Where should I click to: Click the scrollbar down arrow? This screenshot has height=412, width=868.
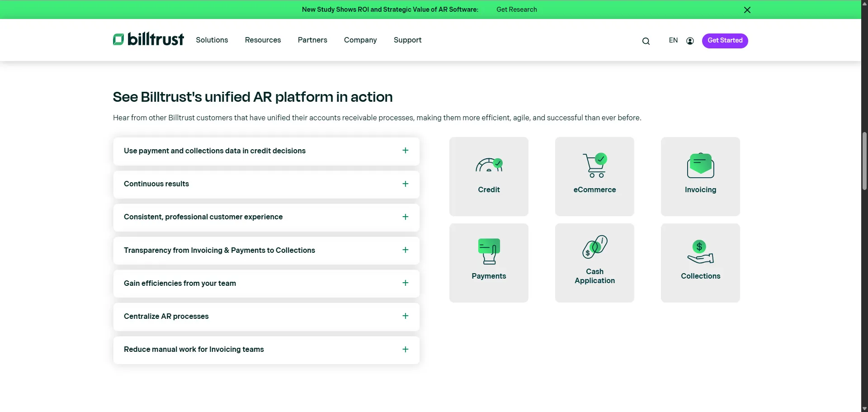(x=864, y=408)
